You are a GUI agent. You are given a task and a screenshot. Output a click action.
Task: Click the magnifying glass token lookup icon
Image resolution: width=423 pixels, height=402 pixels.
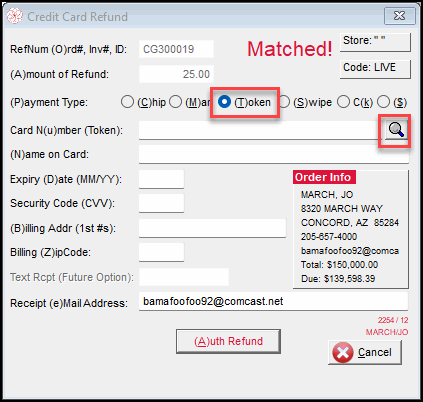coord(396,130)
